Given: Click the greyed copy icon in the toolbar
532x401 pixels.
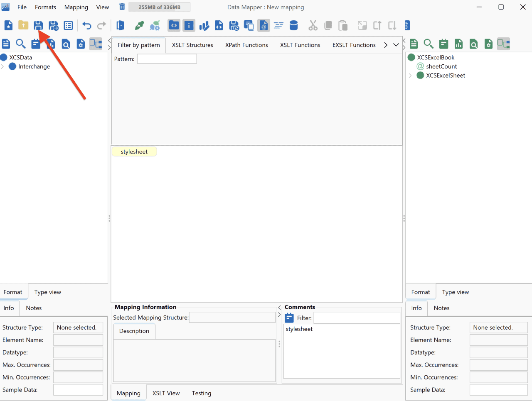Looking at the screenshot, I should [328, 25].
